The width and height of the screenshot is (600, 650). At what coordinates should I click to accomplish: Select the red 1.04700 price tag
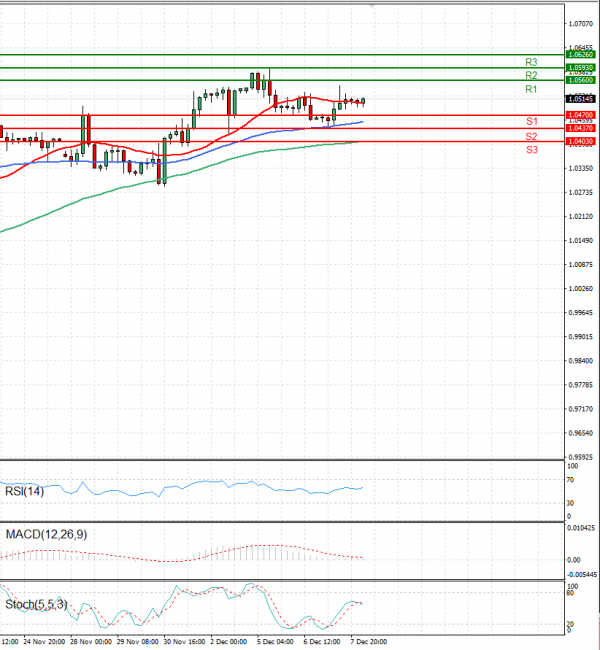581,115
